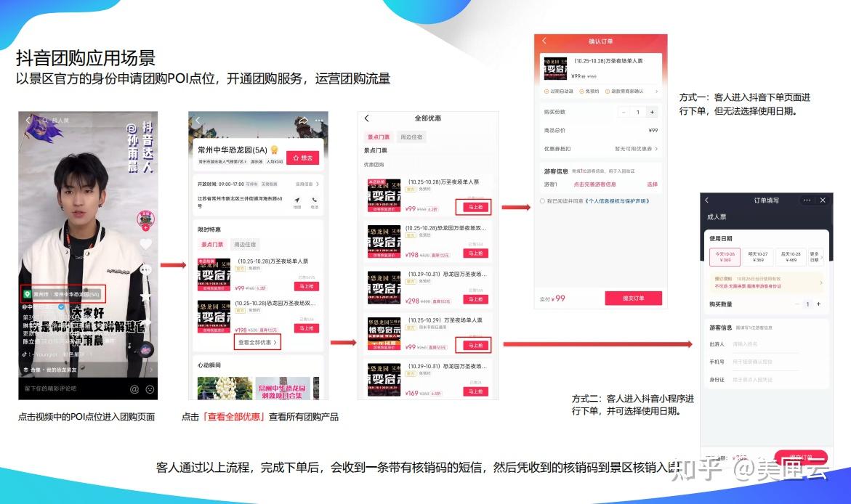851x504 pixels.
Task: Open more options dots on POI page
Action: coord(318,120)
